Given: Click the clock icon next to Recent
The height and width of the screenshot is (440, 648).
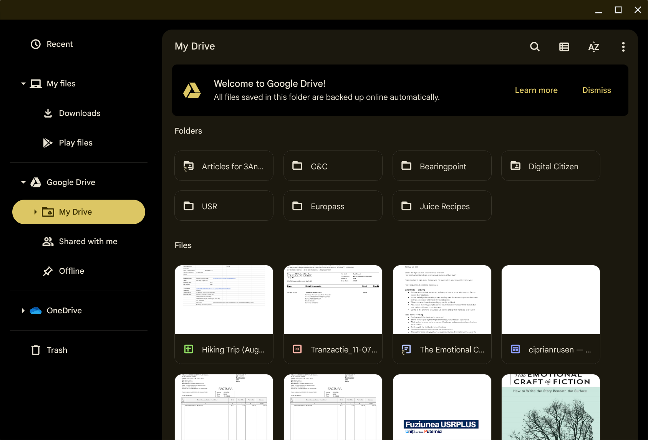Looking at the screenshot, I should click(x=36, y=44).
